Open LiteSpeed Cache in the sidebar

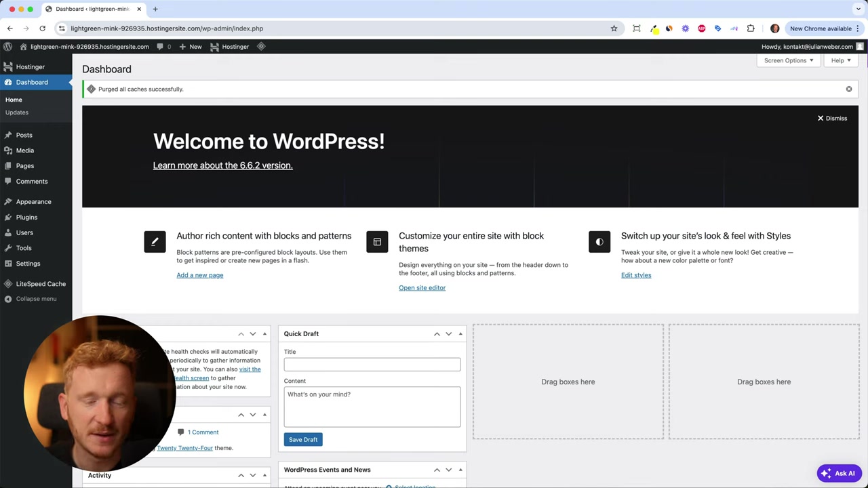[36, 284]
